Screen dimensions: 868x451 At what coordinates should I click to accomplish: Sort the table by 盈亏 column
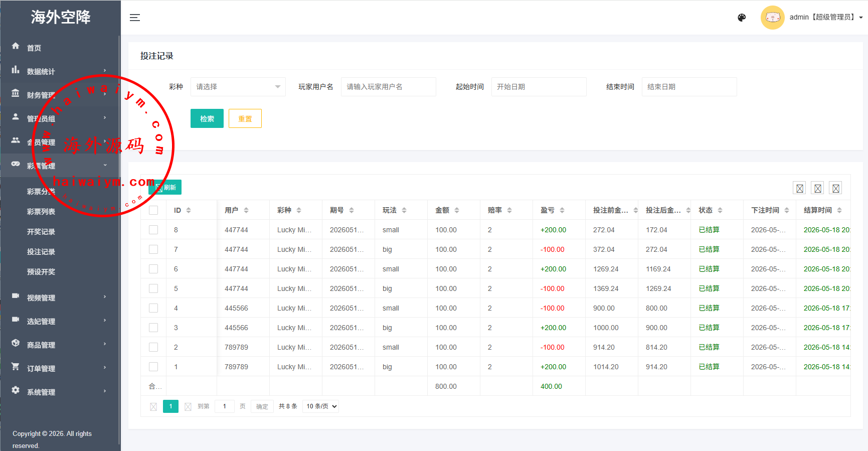pyautogui.click(x=562, y=210)
